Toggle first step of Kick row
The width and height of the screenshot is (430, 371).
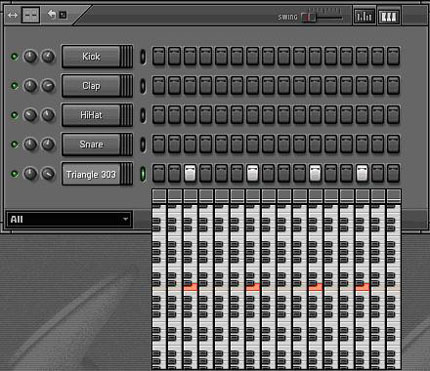(x=159, y=56)
